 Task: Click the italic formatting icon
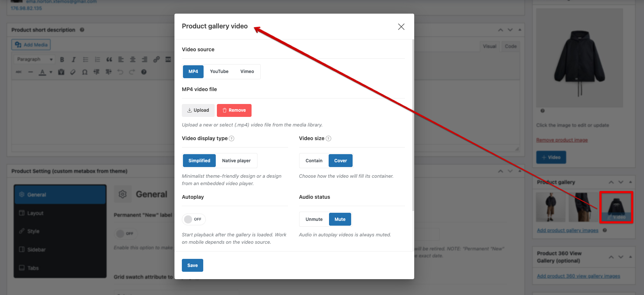[74, 59]
